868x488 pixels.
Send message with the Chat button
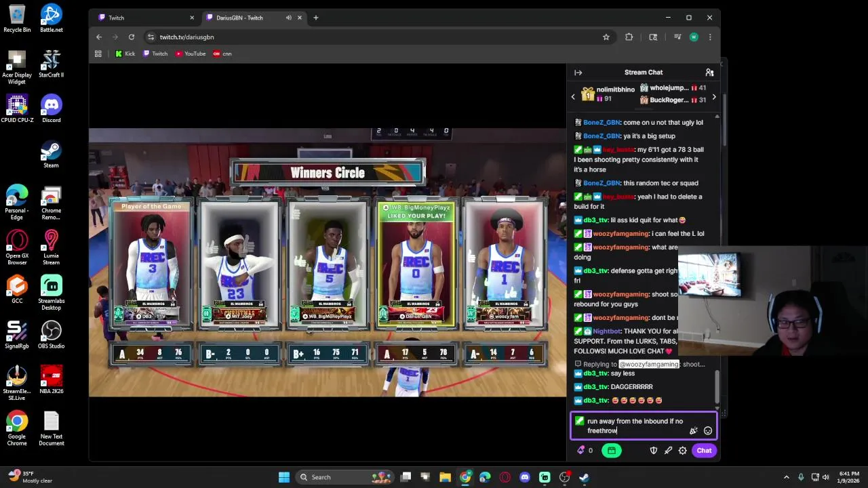click(x=704, y=451)
